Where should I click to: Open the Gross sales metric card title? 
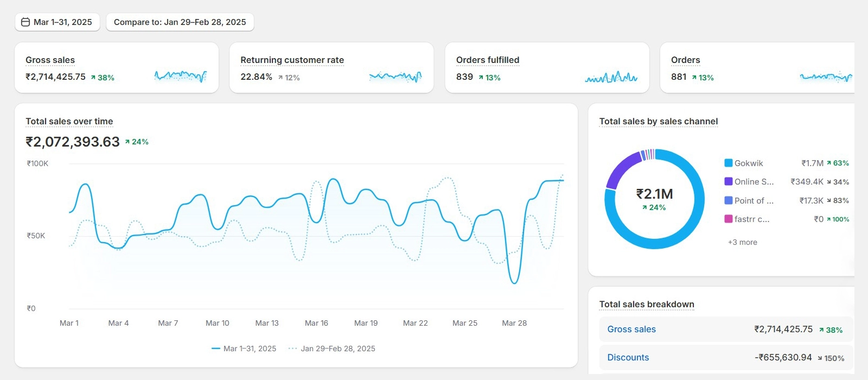pyautogui.click(x=50, y=60)
